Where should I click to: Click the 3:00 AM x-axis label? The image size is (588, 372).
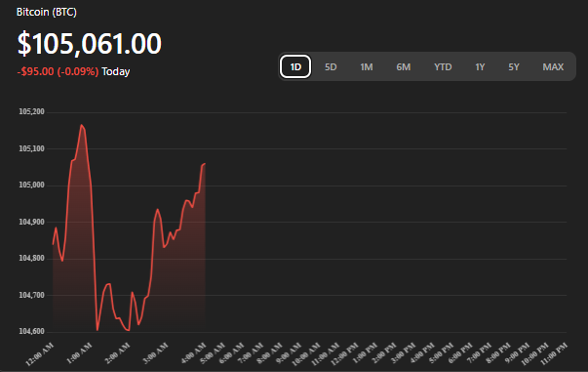pos(156,353)
